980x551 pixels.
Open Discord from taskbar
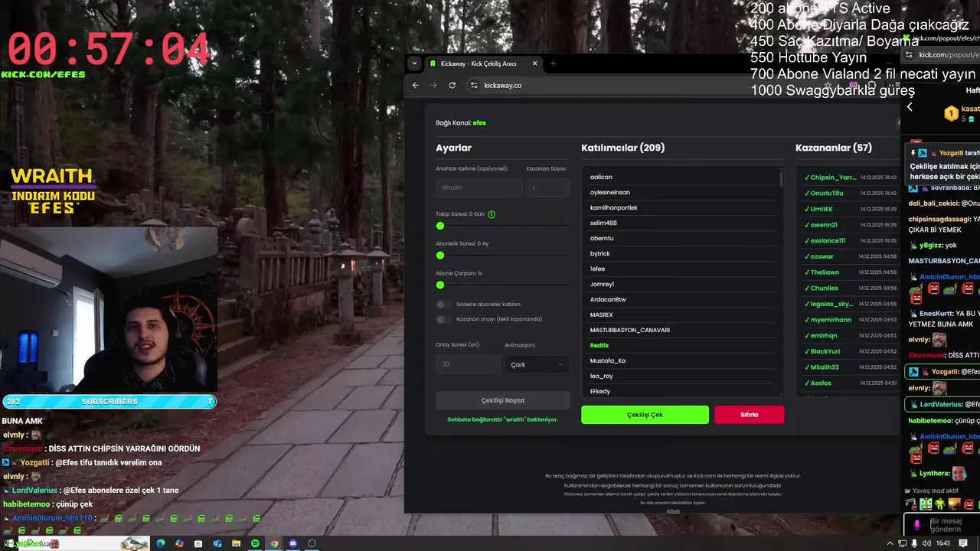point(293,543)
